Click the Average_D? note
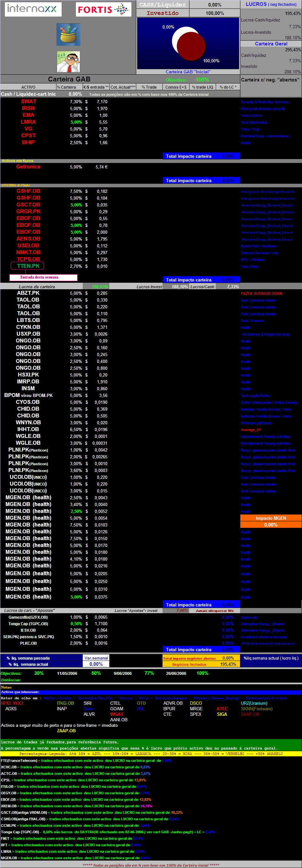Viewport: 302px width, 868px height. click(x=251, y=430)
